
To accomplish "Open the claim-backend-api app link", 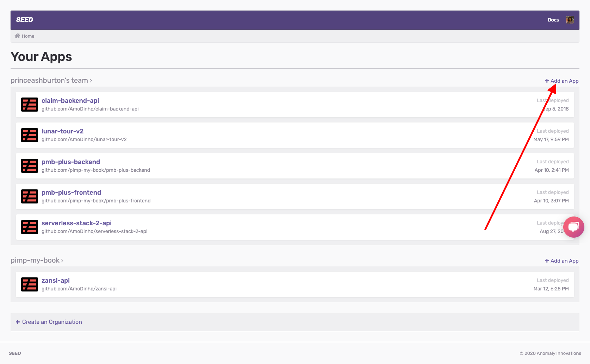I will coord(70,101).
